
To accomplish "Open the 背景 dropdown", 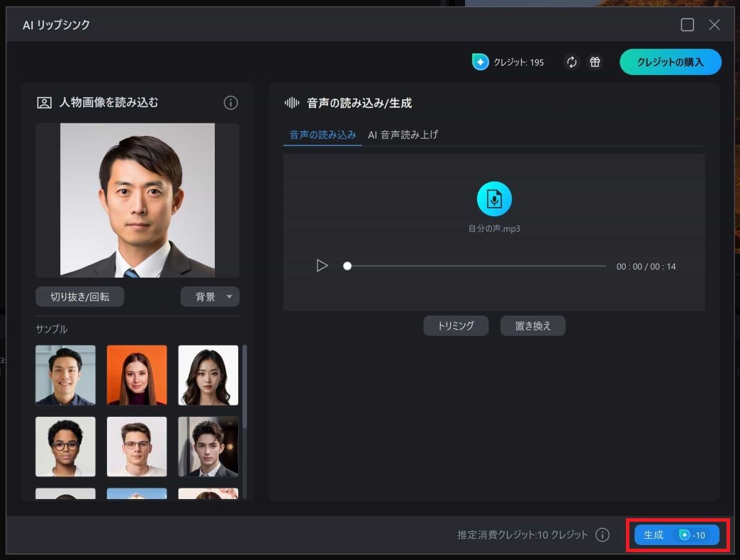I will [x=210, y=297].
